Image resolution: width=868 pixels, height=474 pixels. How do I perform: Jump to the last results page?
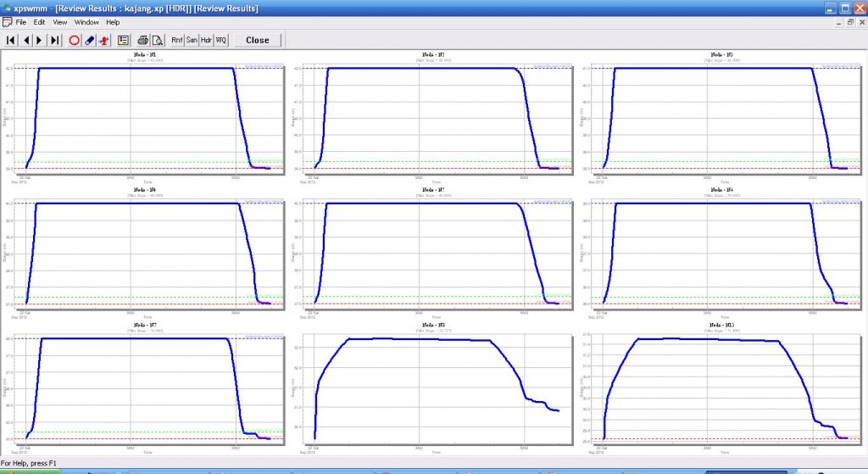pyautogui.click(x=55, y=40)
